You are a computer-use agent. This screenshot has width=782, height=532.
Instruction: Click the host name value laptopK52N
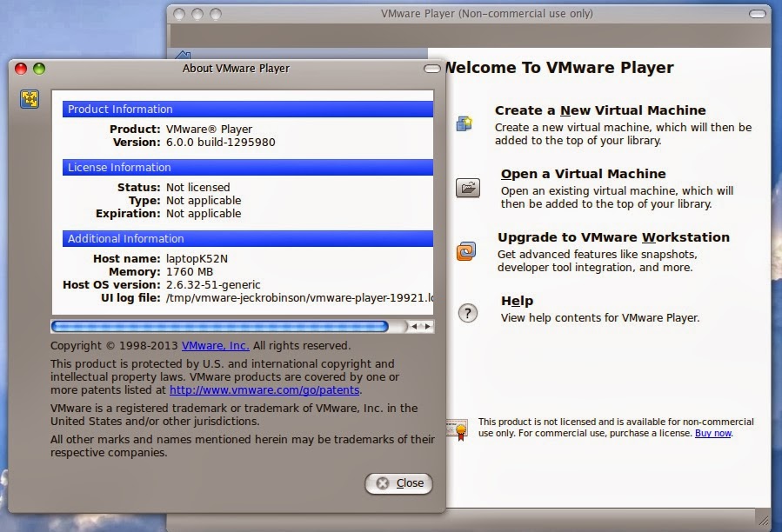point(197,259)
